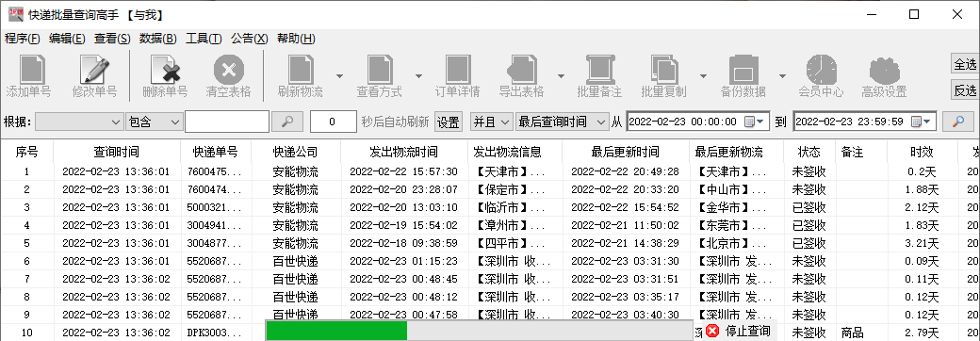Open the 最后查询时间 time field dropdown

[562, 122]
